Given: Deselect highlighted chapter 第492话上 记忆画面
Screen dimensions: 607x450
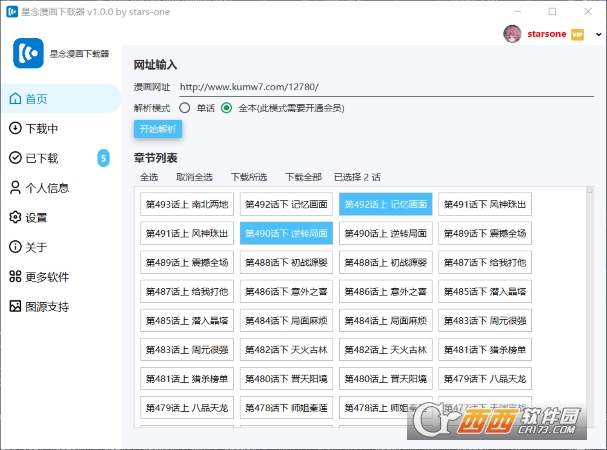Looking at the screenshot, I should (x=386, y=204).
